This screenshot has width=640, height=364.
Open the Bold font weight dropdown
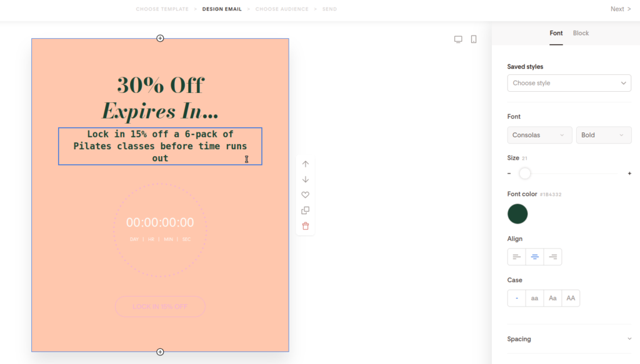tap(604, 135)
